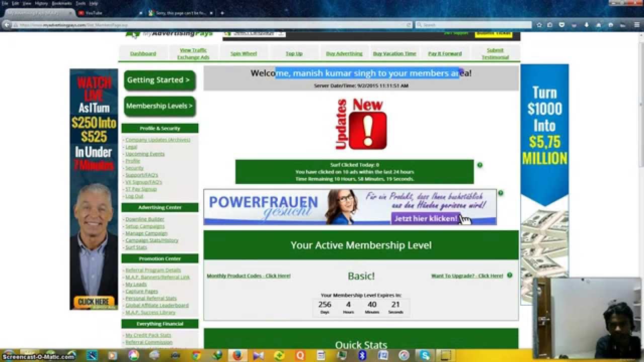Image resolution: width=644 pixels, height=362 pixels.
Task: Open Skype from the taskbar
Action: (x=425, y=355)
